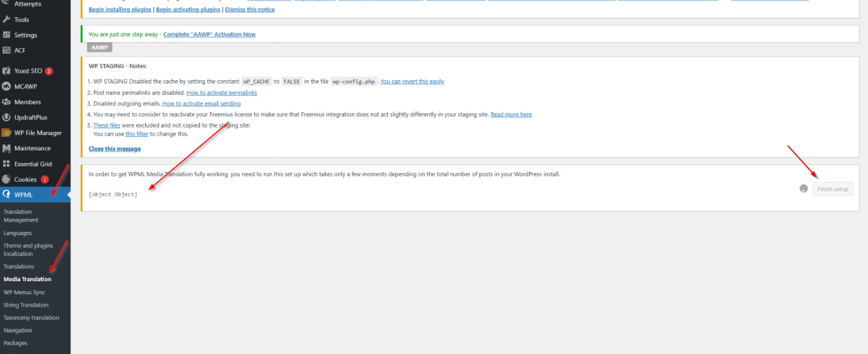Open WP Menus Sync submenu
Viewport: 868px width, 354px height.
pyautogui.click(x=24, y=292)
